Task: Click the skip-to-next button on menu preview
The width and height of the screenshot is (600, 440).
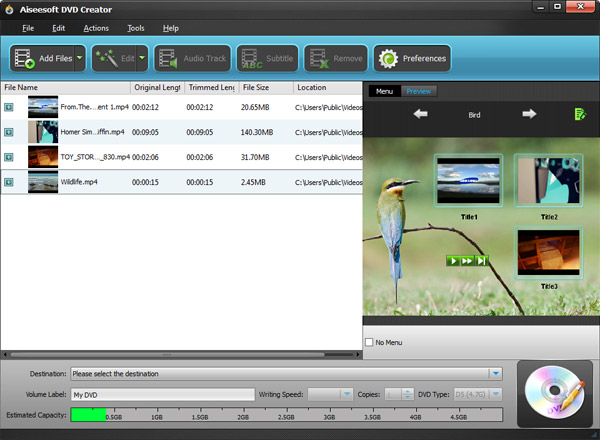Action: [481, 261]
